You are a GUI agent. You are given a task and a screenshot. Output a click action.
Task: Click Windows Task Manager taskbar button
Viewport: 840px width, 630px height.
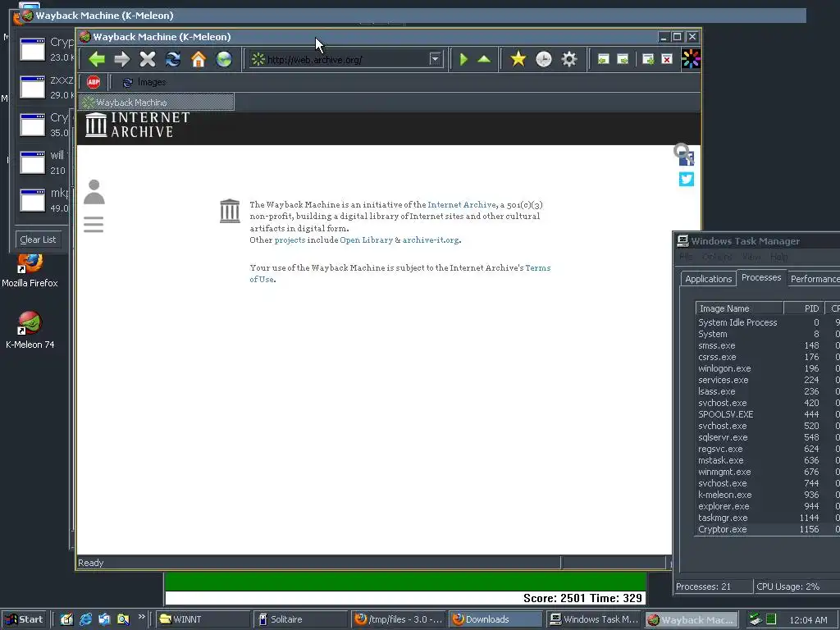(594, 619)
